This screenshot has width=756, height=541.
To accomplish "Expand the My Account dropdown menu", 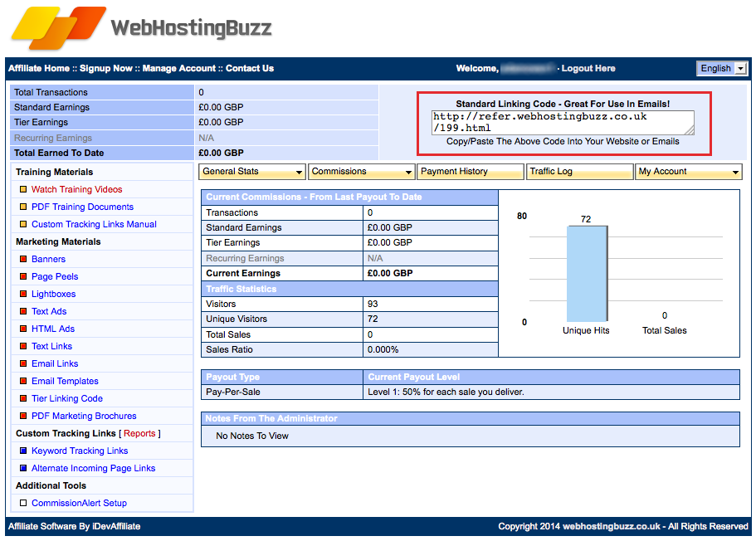I will 689,172.
